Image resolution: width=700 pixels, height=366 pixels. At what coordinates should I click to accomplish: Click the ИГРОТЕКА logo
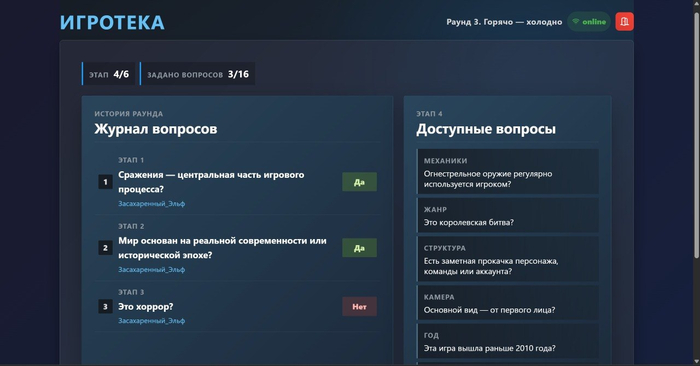coord(112,23)
